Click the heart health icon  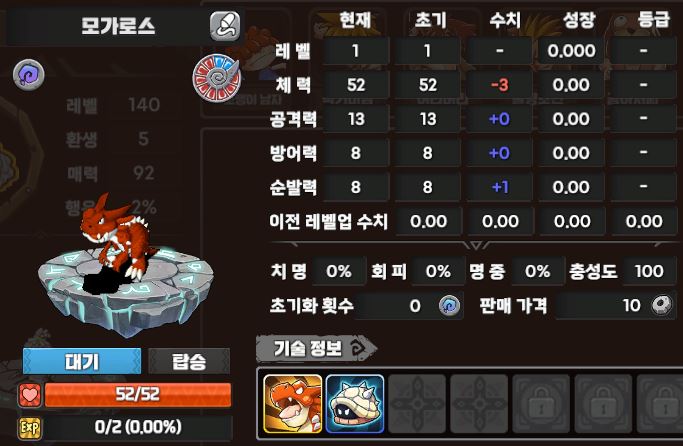click(30, 395)
